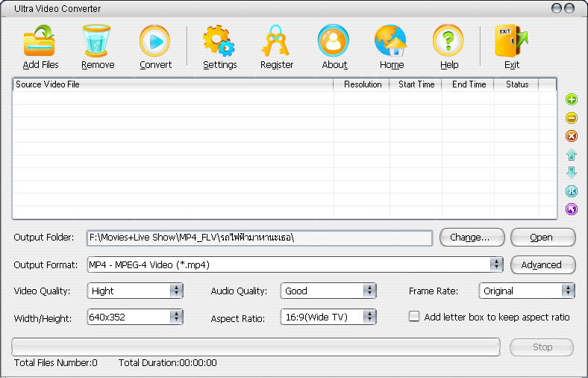Open the Aspect Ratio dropdown
The image size is (588, 378).
tap(369, 317)
